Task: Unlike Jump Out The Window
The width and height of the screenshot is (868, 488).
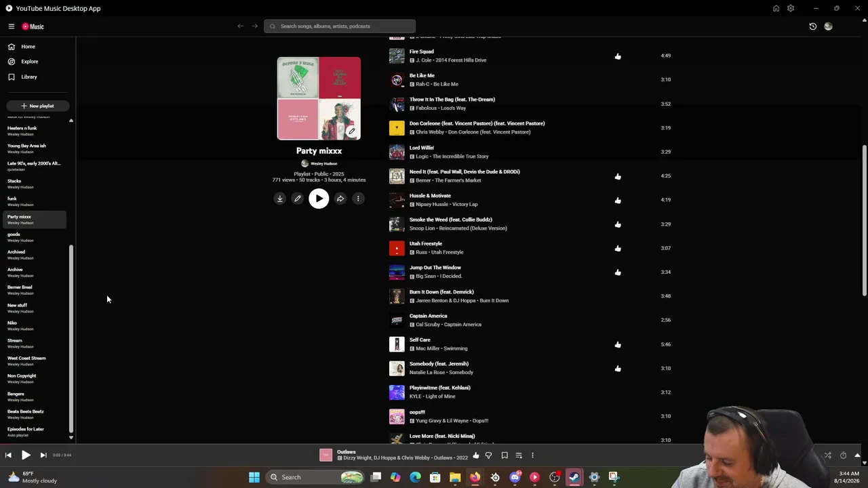Action: point(618,272)
